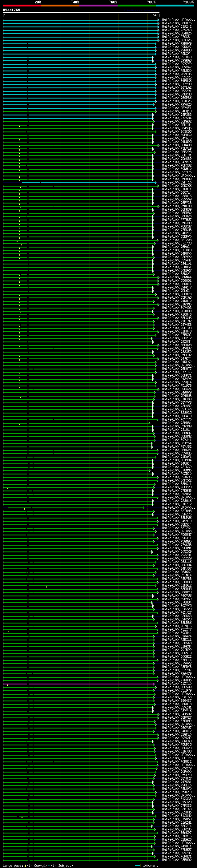The width and height of the screenshot is (197, 868).
Task: Select hit label UniRef100_A0RUI2
Action: coord(177,761)
